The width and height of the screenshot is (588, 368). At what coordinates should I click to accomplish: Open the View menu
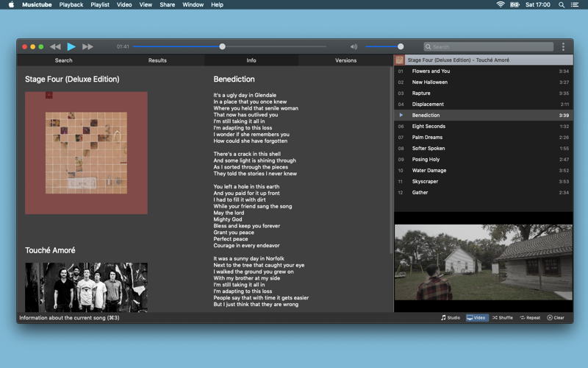pyautogui.click(x=146, y=4)
